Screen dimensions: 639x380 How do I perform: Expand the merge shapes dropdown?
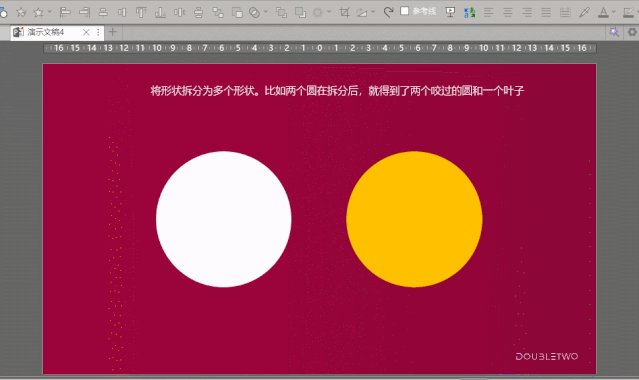point(266,12)
